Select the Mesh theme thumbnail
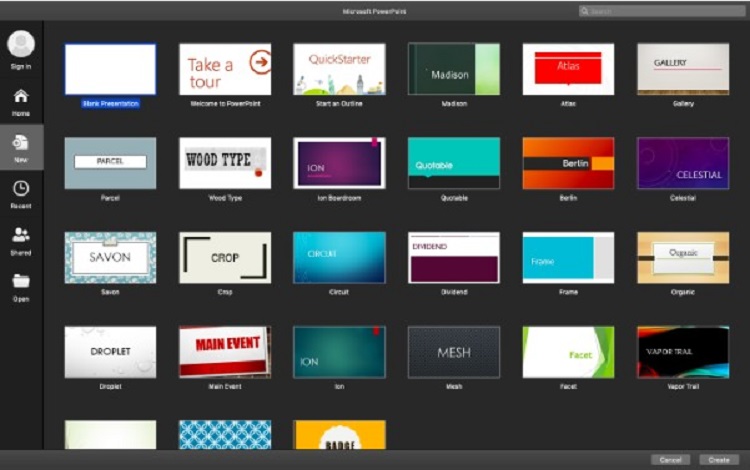This screenshot has width=750, height=470. (x=454, y=352)
